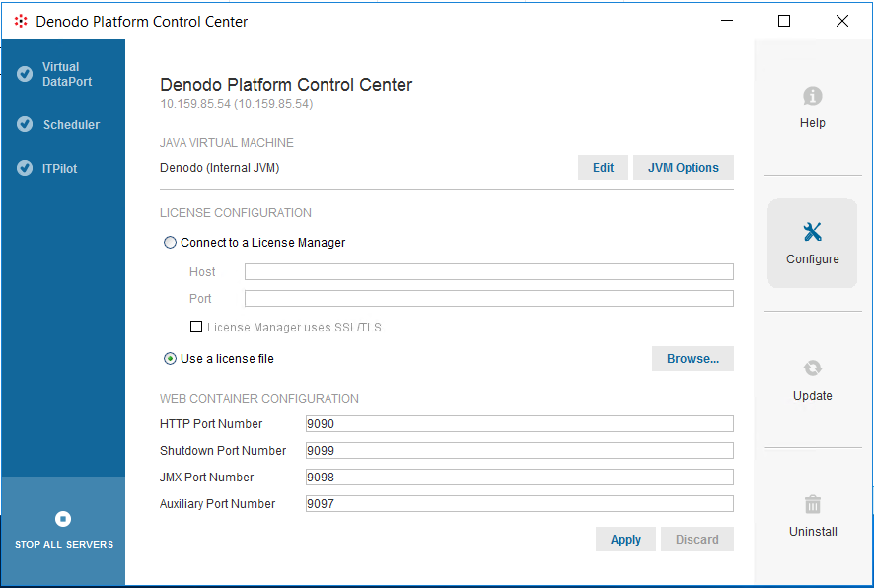Click the Virtual DataPort checkmark status icon
The width and height of the screenshot is (874, 588).
click(x=25, y=74)
